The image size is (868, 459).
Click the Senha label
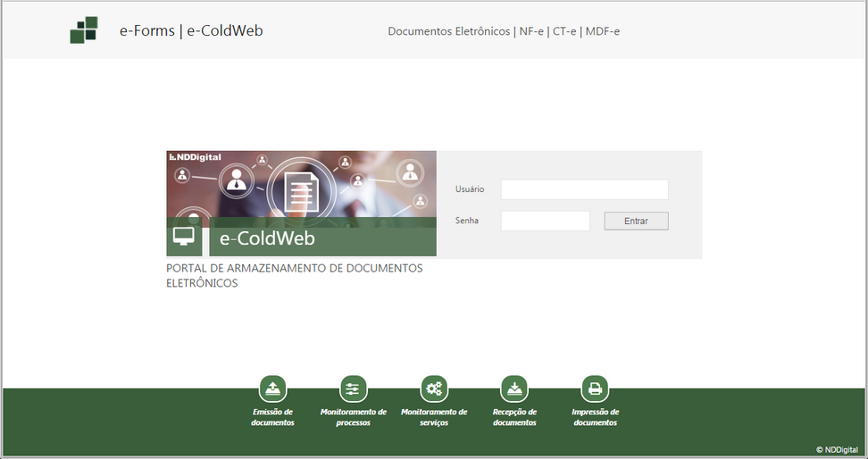point(467,221)
